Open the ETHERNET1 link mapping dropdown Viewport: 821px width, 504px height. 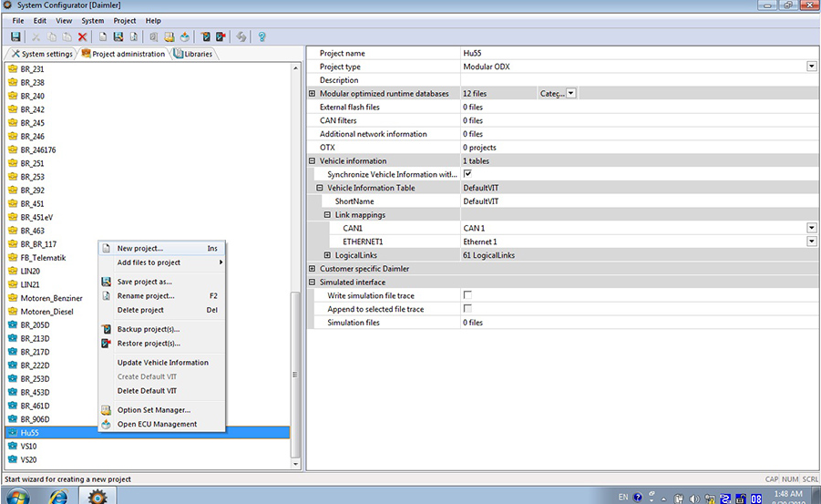(812, 242)
